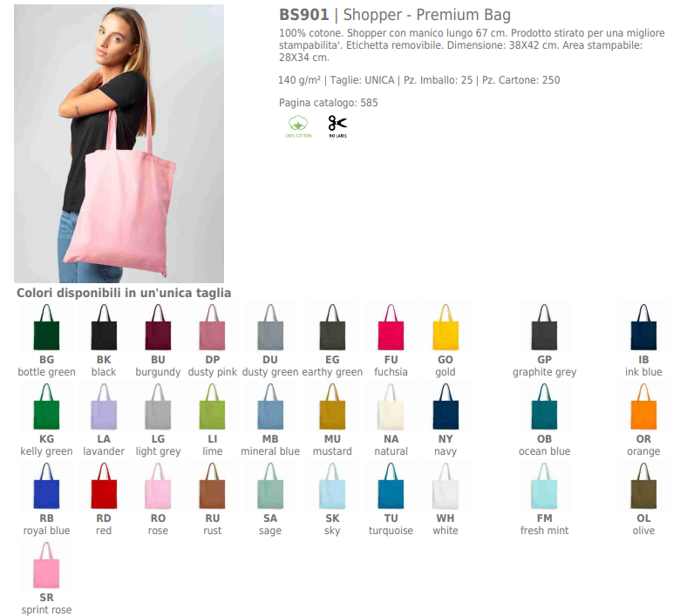Choose the orange bag icon

tap(643, 406)
